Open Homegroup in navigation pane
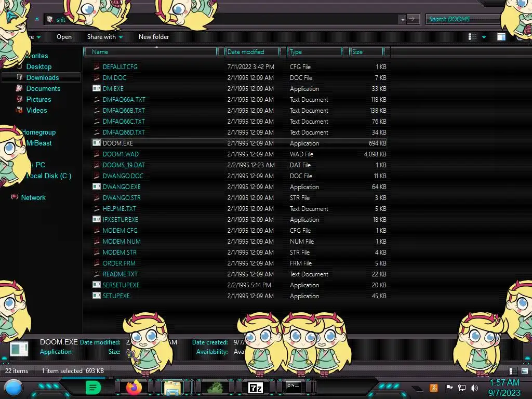Screen dimensions: 532x399 [38, 132]
